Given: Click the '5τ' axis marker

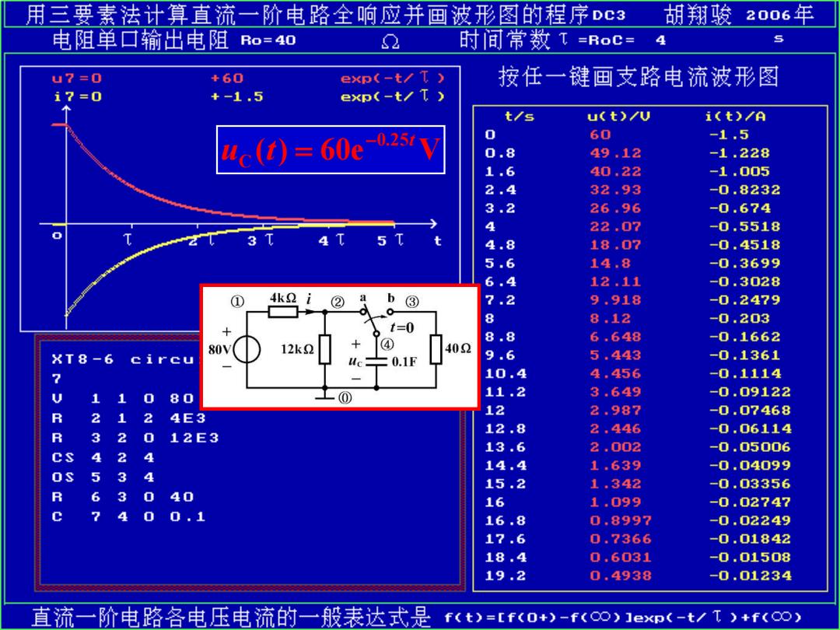Looking at the screenshot, I should (390, 240).
